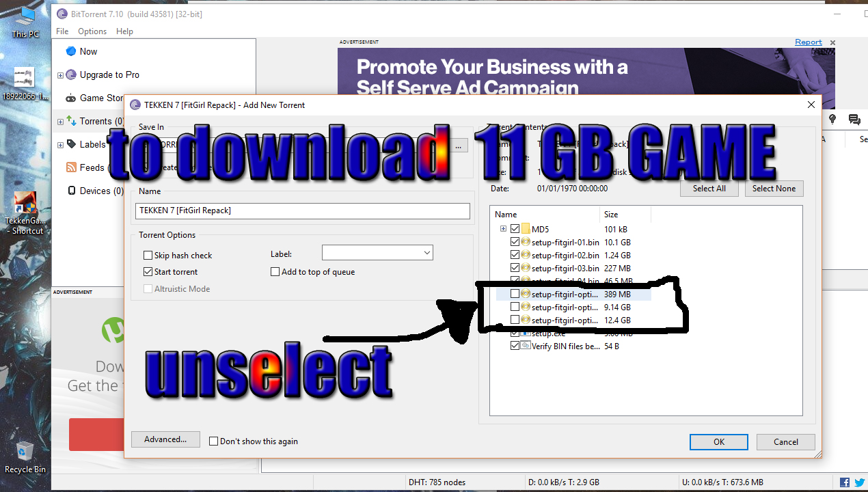Uncheck setup-fitgirl-01.bin checkbox
The width and height of the screenshot is (868, 492).
[x=515, y=242]
